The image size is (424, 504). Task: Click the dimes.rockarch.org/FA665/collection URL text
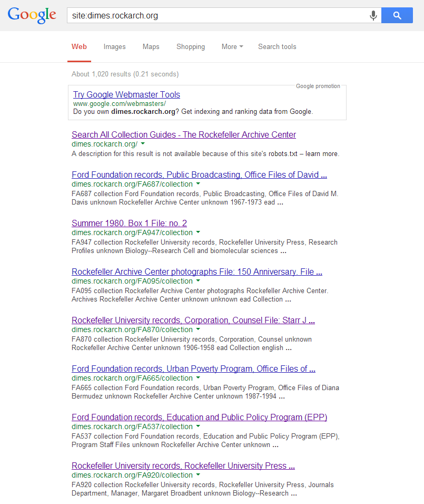132,379
